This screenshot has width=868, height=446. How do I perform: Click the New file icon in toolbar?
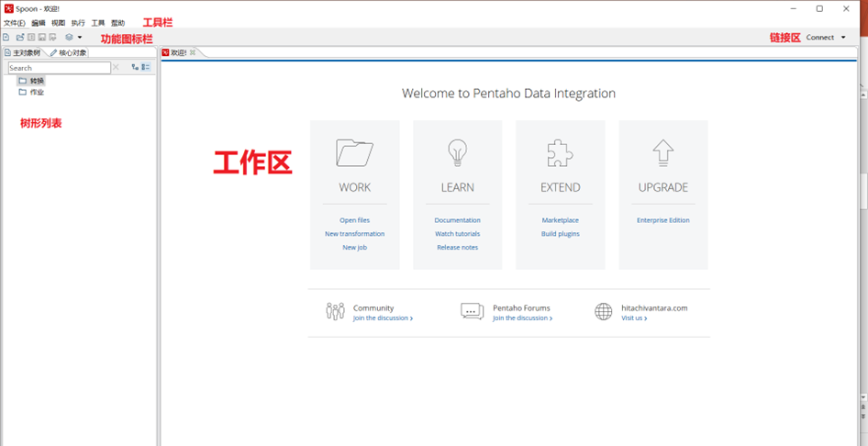point(7,38)
